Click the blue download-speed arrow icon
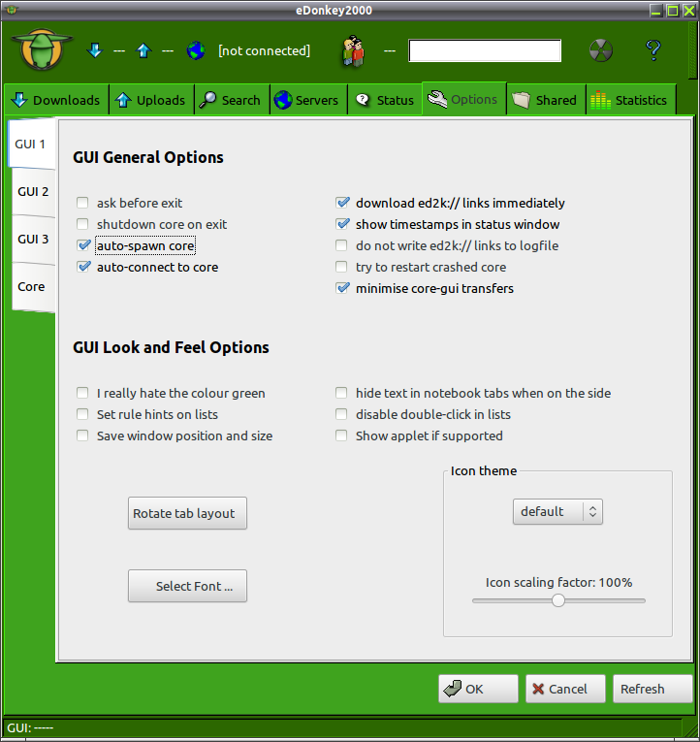700x742 pixels. point(95,50)
